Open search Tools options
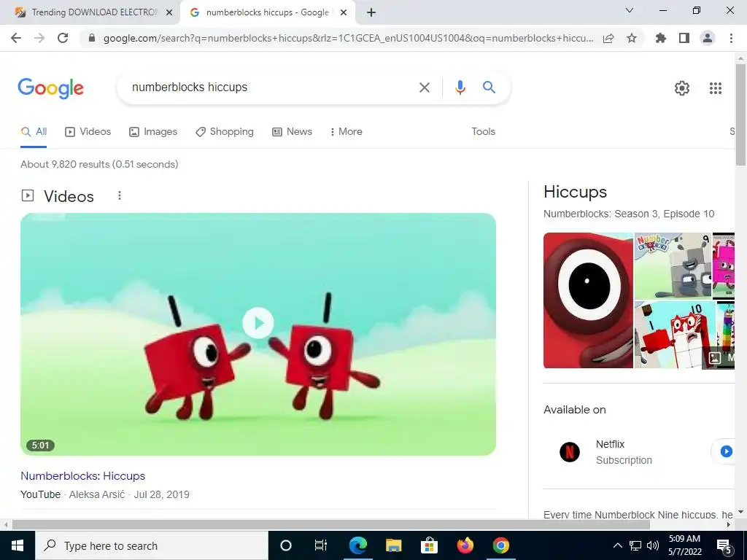Viewport: 747px width, 560px height. 483,131
